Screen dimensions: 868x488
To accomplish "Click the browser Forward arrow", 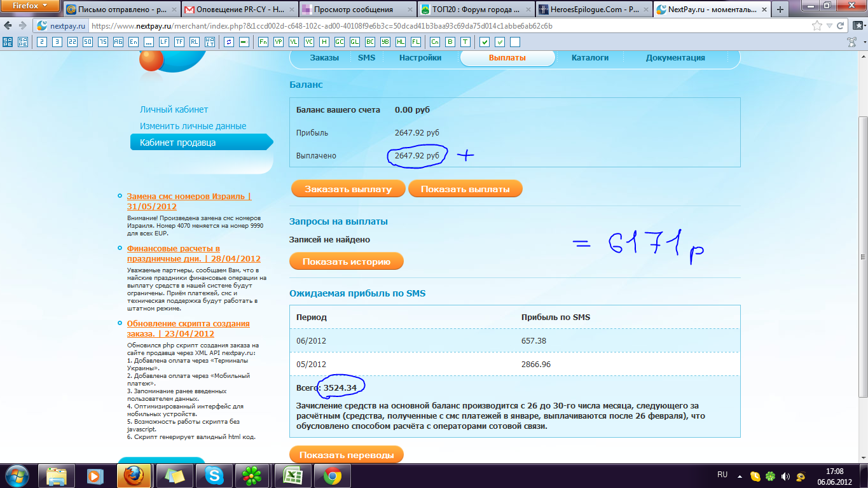I will tap(22, 26).
